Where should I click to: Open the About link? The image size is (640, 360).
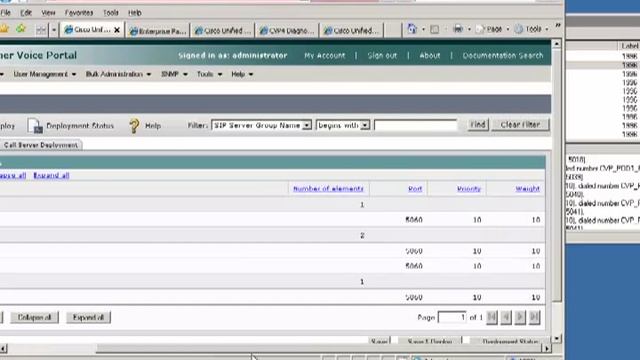430,56
